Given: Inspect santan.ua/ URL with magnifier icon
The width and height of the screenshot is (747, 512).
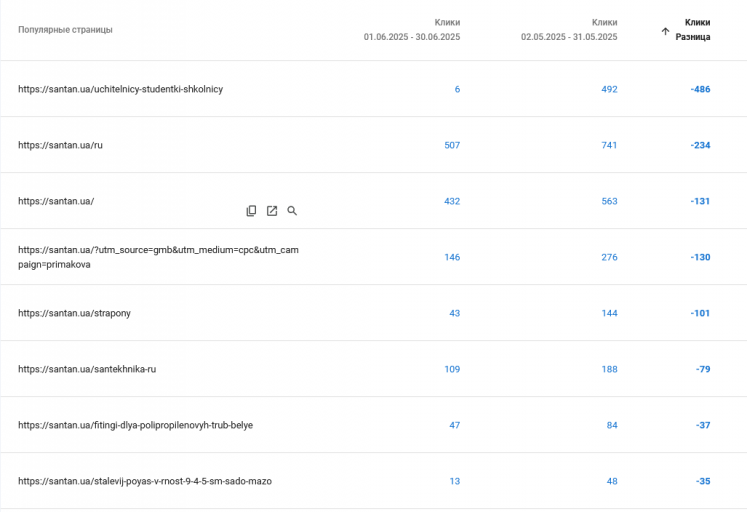Looking at the screenshot, I should (292, 211).
